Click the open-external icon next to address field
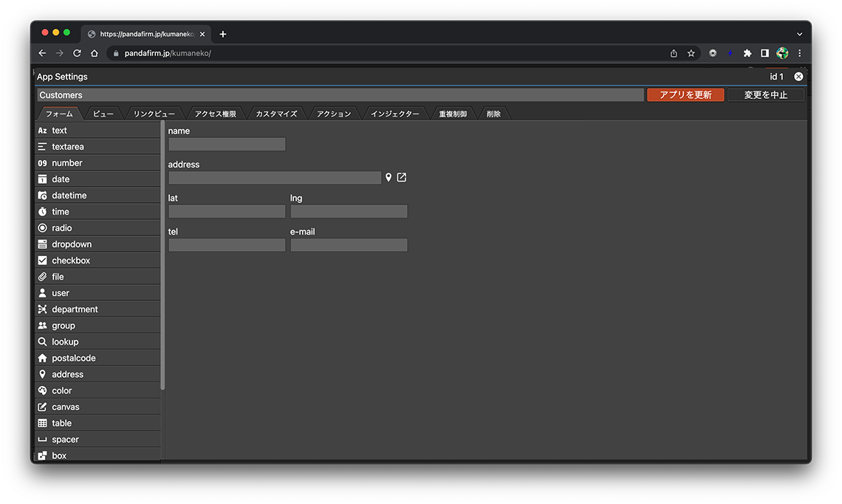 [x=402, y=178]
